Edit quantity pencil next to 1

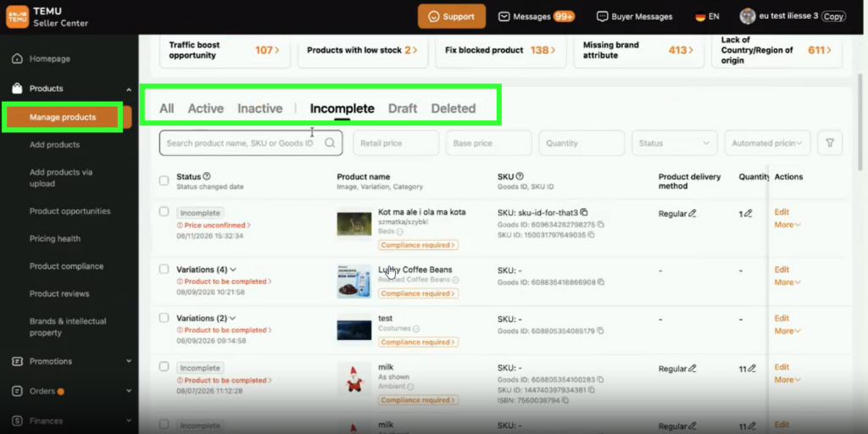pos(748,213)
